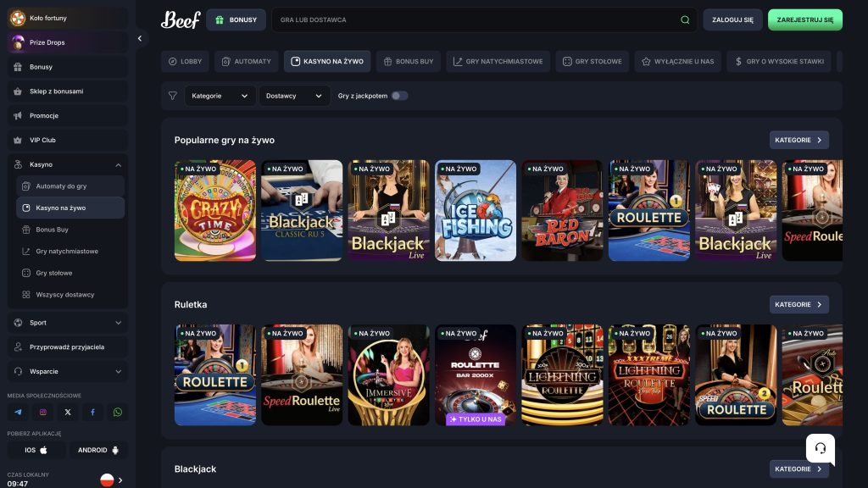Toggle the Gry z jackpotem switch
This screenshot has width=868, height=488.
click(x=399, y=96)
